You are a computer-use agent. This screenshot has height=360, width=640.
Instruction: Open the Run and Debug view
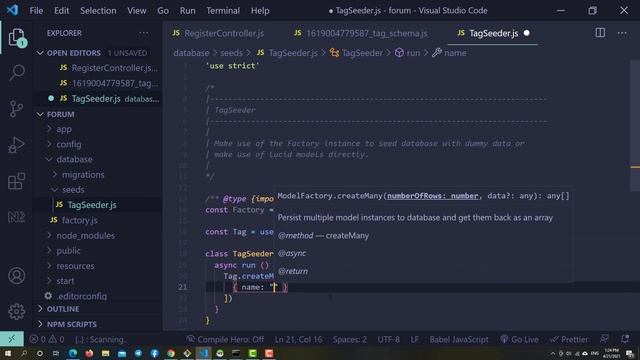(x=16, y=145)
